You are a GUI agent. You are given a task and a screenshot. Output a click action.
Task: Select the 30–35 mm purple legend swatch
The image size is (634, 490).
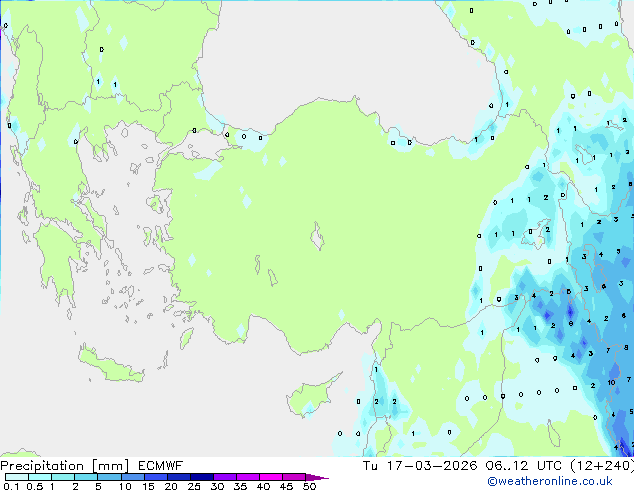pyautogui.click(x=225, y=477)
